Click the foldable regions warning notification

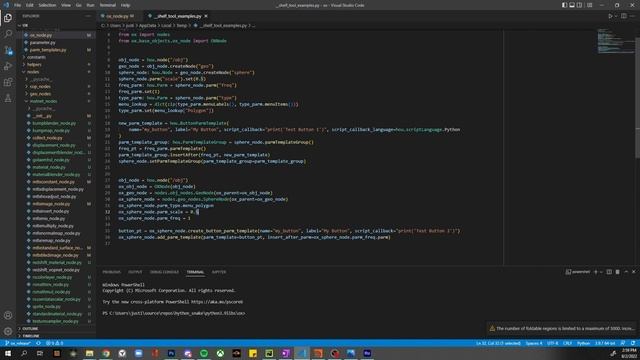(562, 328)
